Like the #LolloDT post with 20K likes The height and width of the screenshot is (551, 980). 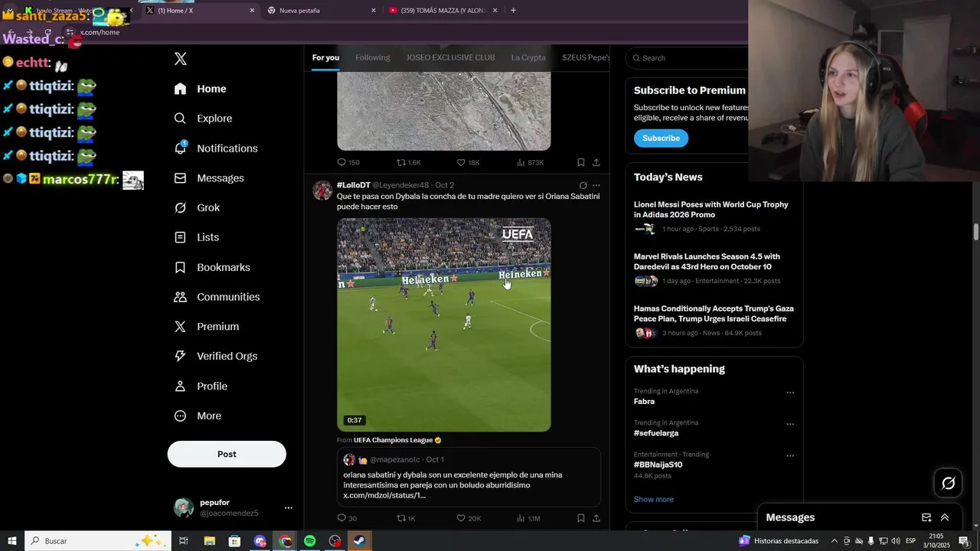[469, 518]
